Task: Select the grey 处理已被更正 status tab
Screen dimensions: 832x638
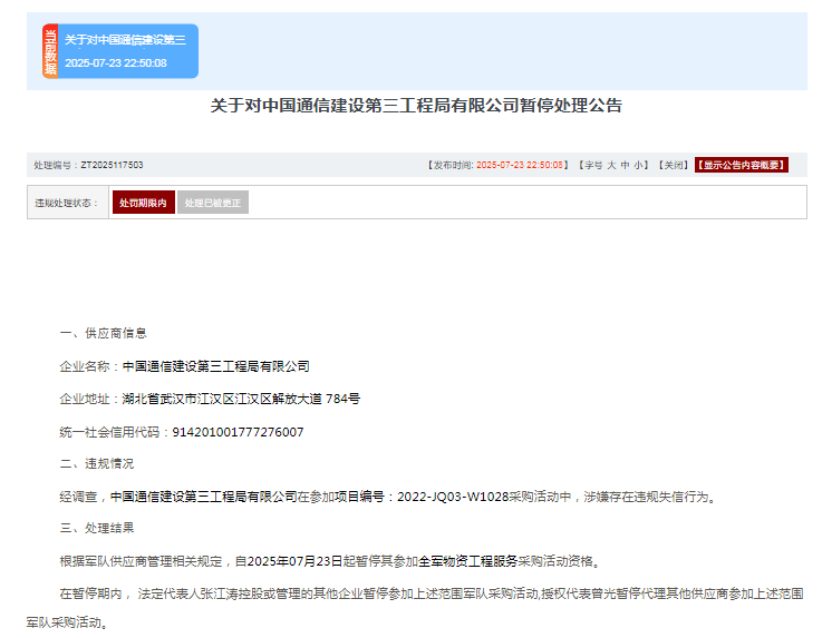Action: tap(213, 202)
